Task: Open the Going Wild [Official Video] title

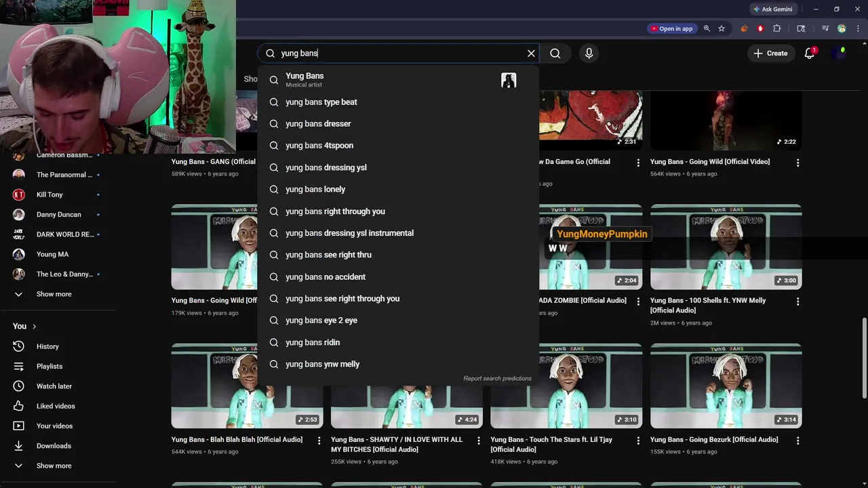Action: click(710, 162)
